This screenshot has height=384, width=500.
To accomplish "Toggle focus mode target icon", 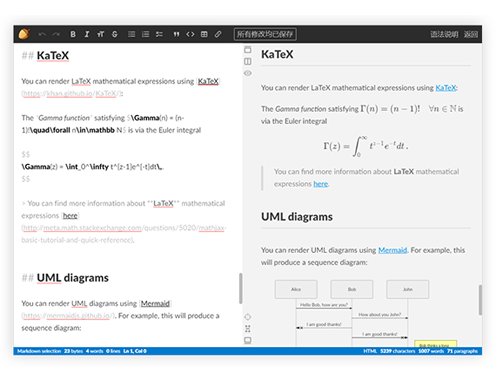I will [248, 317].
